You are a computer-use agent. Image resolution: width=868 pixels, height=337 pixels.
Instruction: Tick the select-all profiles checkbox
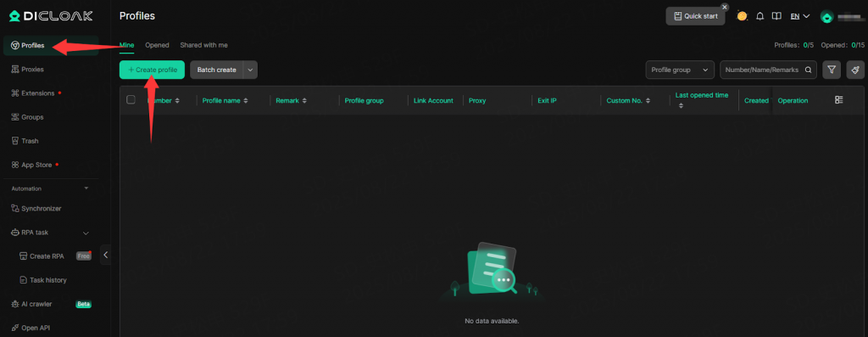point(131,100)
